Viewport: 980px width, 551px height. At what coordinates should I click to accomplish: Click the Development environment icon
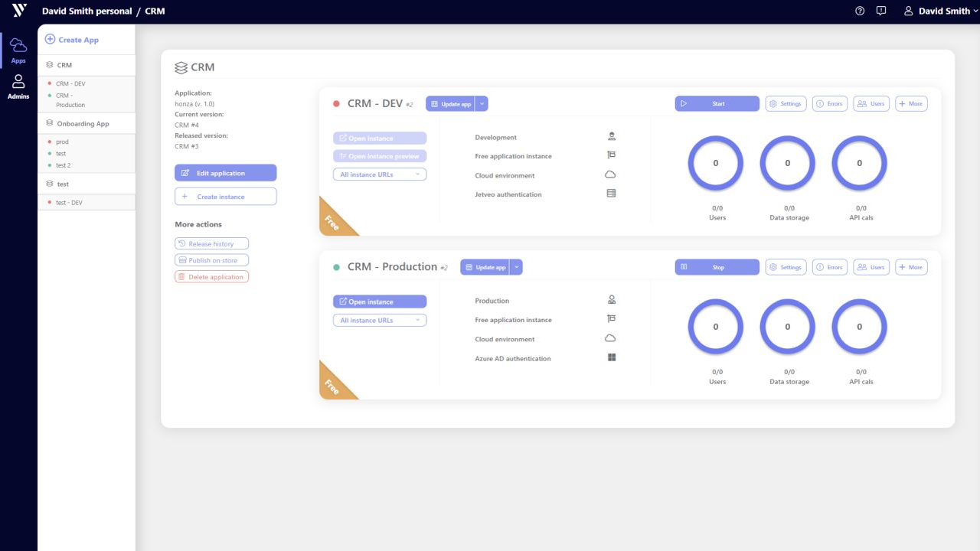611,136
